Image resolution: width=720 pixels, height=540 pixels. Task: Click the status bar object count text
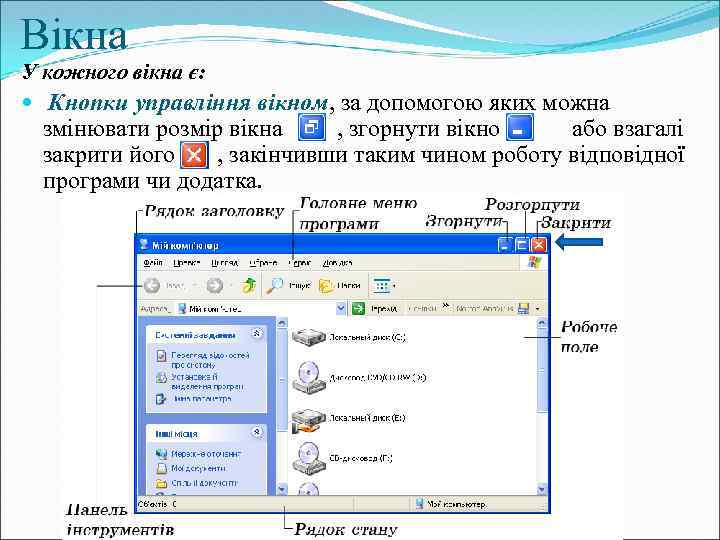pos(157,504)
